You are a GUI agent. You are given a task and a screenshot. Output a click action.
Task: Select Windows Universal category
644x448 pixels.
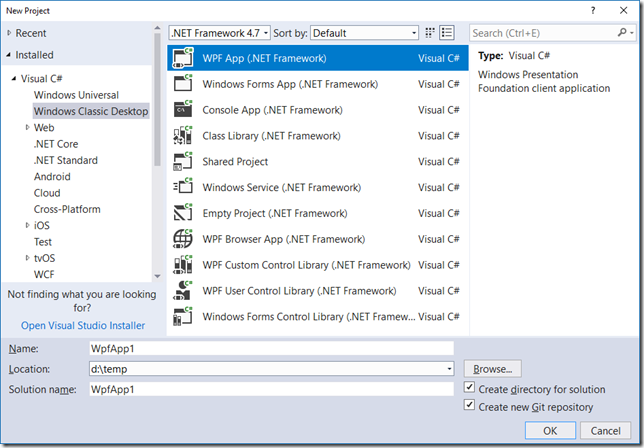click(76, 95)
